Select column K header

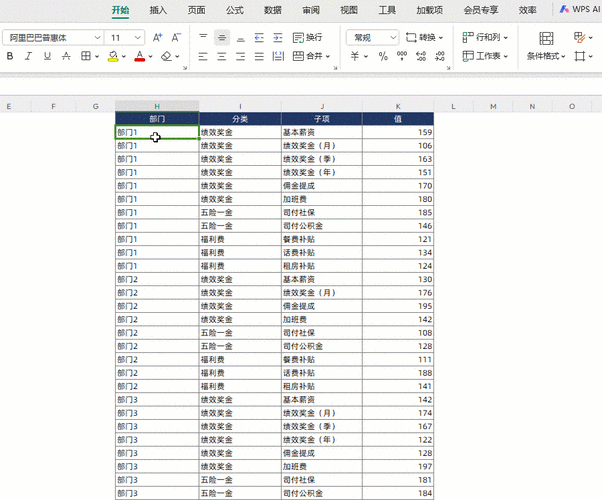[398, 106]
